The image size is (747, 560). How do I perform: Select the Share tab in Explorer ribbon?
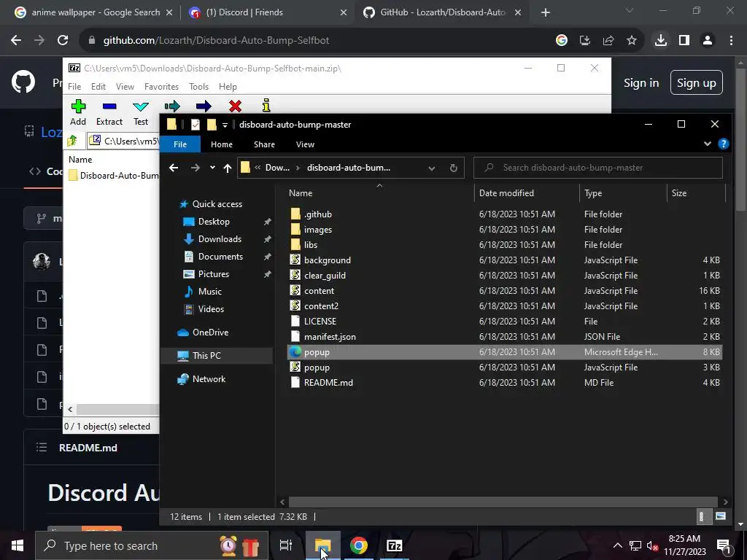pyautogui.click(x=264, y=144)
